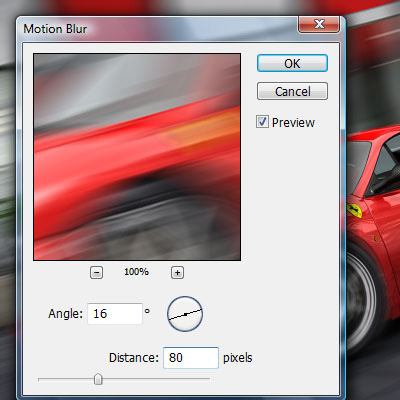Click the Distance slider handle
The width and height of the screenshot is (400, 400).
(x=98, y=379)
